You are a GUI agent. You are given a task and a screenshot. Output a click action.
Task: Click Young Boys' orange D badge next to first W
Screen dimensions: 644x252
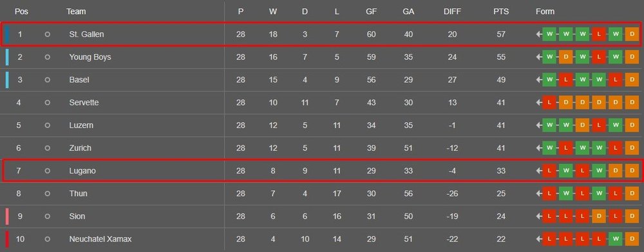point(566,57)
